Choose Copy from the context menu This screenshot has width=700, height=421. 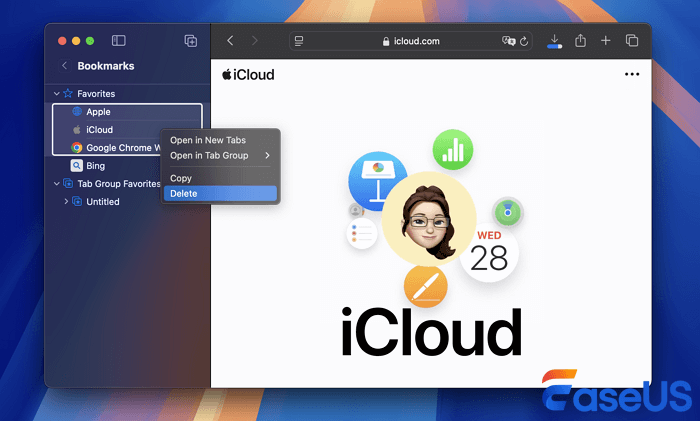[181, 178]
